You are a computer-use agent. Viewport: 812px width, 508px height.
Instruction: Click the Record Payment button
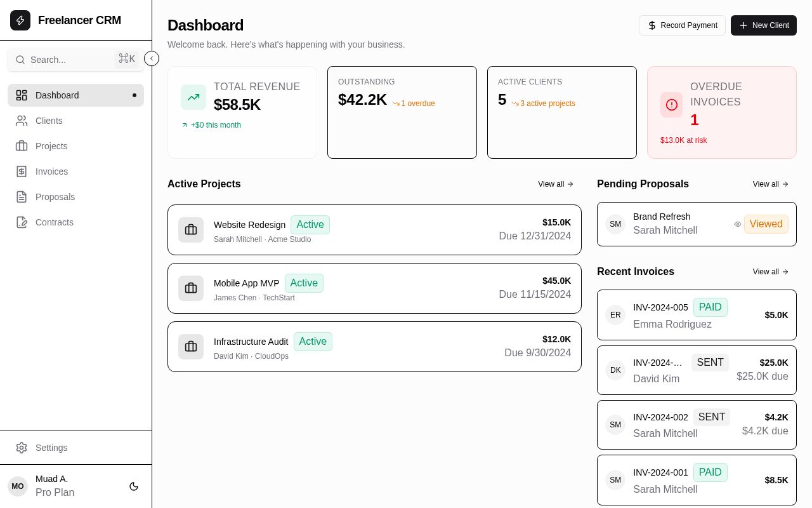coord(682,25)
